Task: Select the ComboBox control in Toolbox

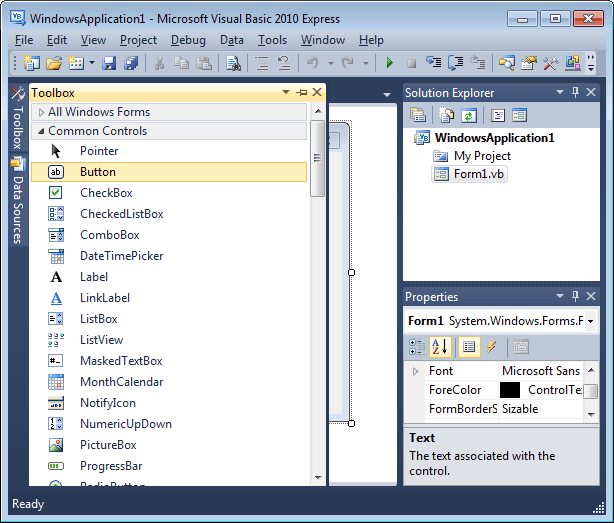Action: (x=169, y=235)
